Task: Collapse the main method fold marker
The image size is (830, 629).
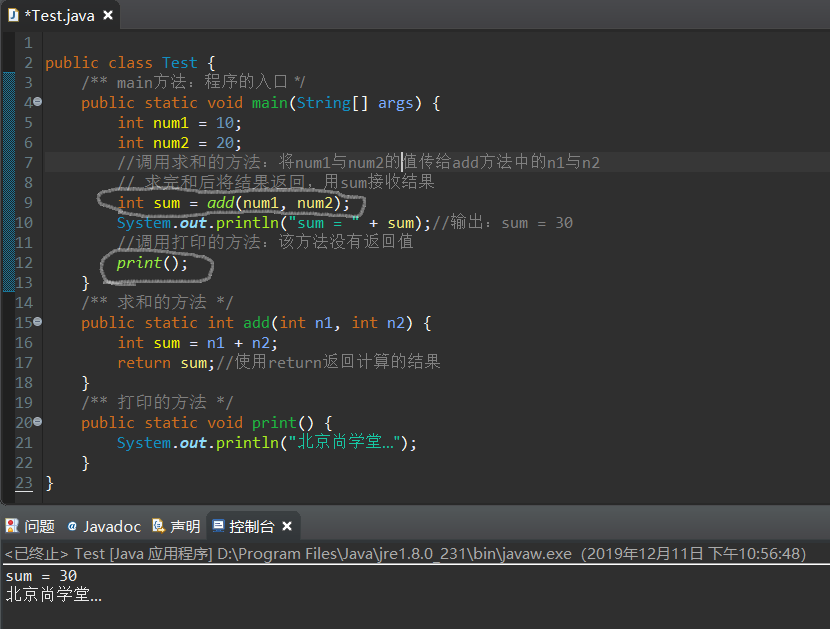Action: pos(38,102)
